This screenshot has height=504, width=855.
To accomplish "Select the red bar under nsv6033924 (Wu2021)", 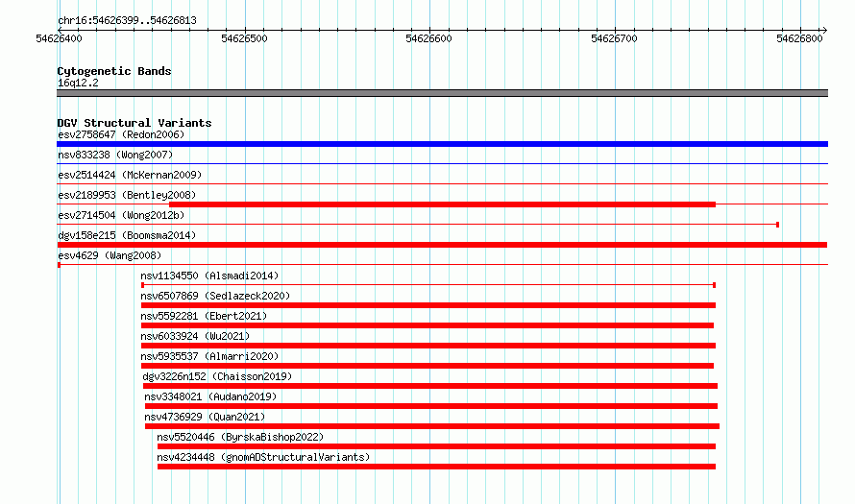I will tap(428, 346).
